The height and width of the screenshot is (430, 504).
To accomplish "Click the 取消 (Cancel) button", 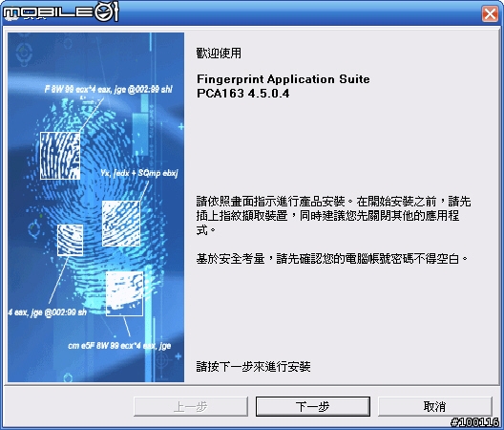I will [435, 406].
